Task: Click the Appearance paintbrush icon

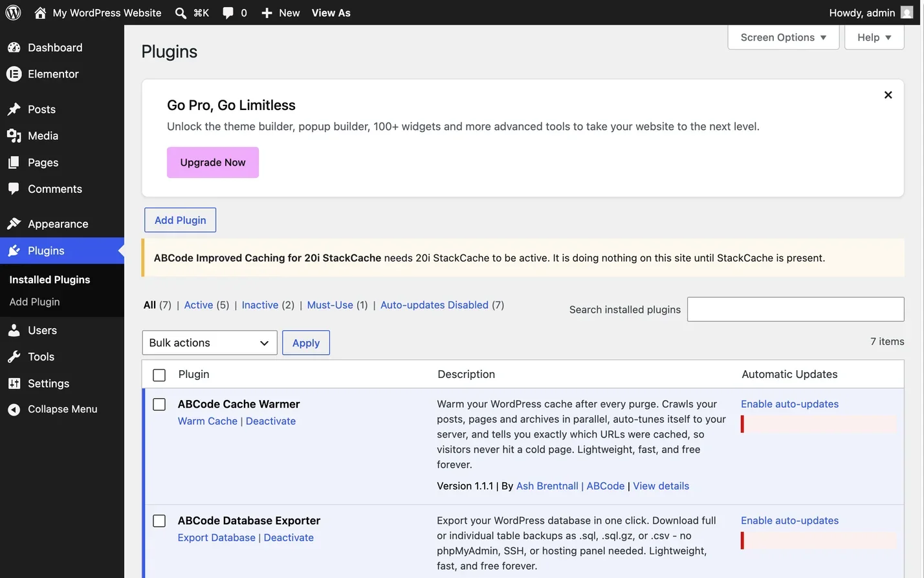Action: tap(14, 224)
